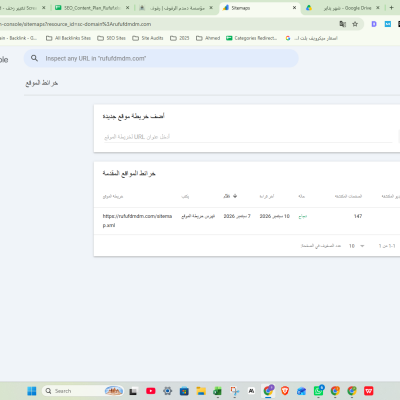Viewport: 400px width, 400px height.
Task: Open the Site Audits bookmark folder
Action: tap(148, 38)
